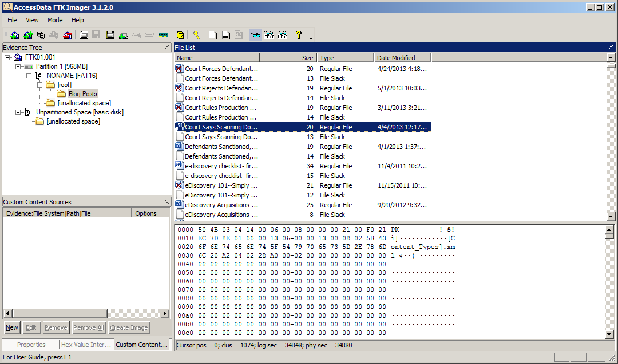The width and height of the screenshot is (618, 364).
Task: Open Image Mounting from the toolbar
Action: [41, 35]
